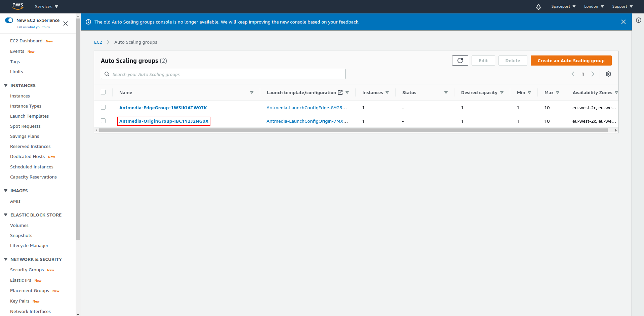The height and width of the screenshot is (316, 644).
Task: Sort by Instances column arrow
Action: pos(387,92)
